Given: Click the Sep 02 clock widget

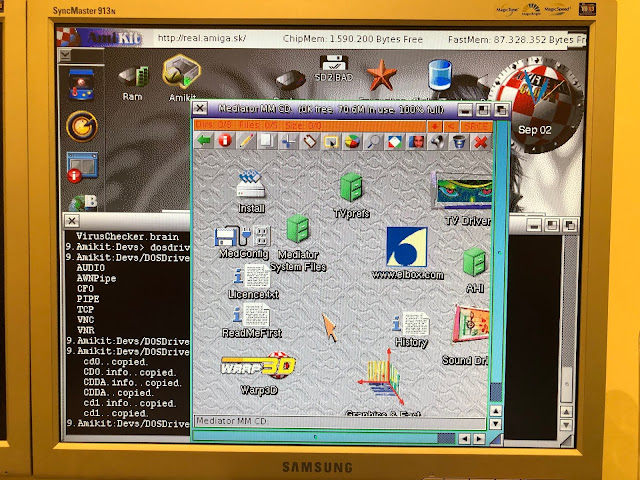Looking at the screenshot, I should point(538,105).
